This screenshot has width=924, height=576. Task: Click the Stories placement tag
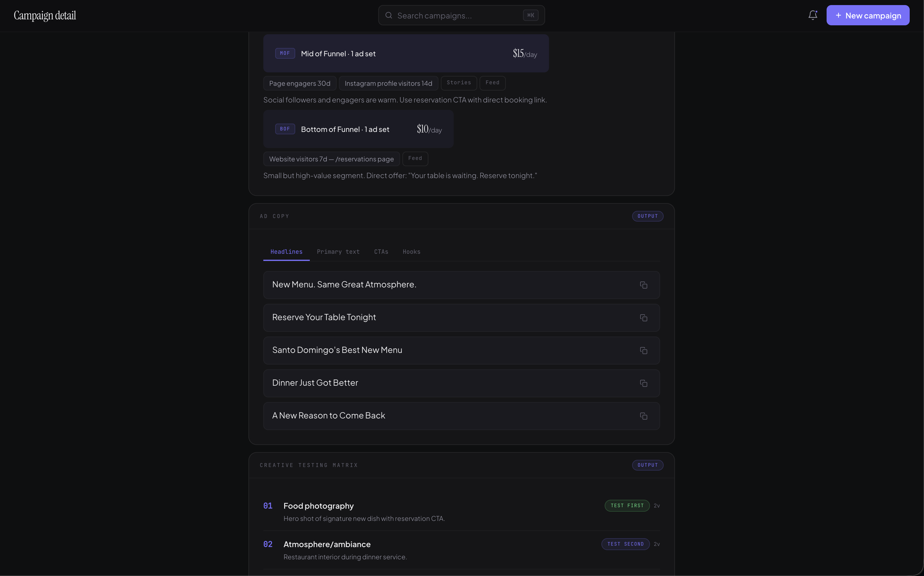(458, 83)
